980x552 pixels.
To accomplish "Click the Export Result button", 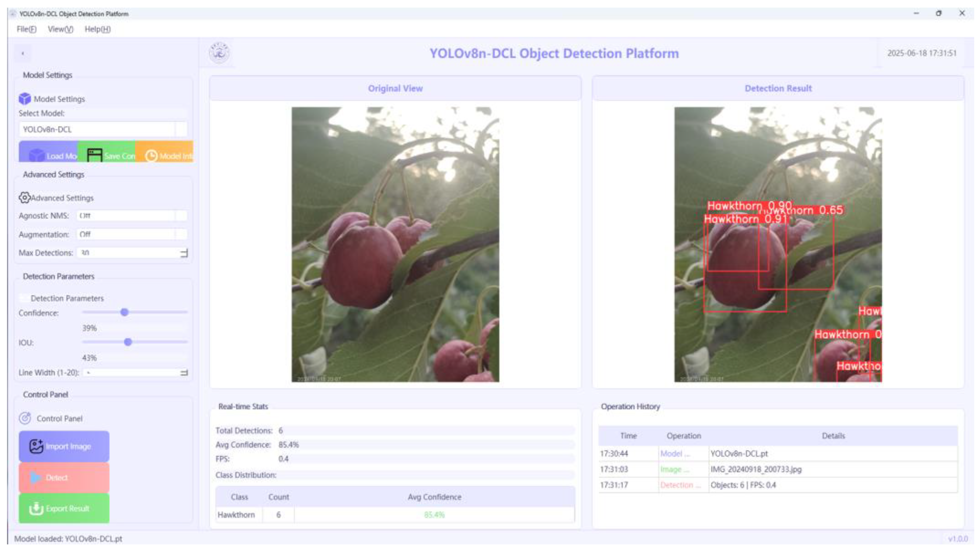I will 64,509.
